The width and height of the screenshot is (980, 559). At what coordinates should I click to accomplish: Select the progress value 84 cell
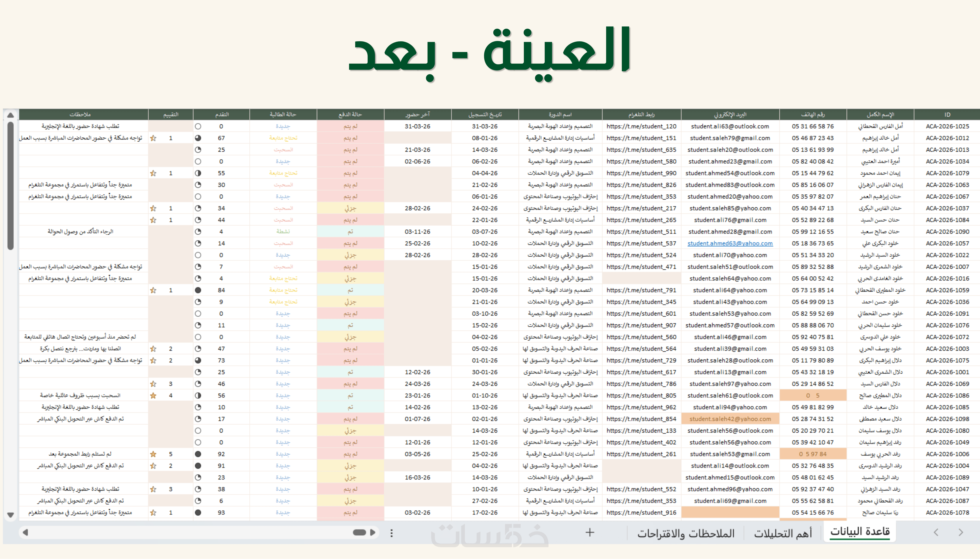coord(221,290)
